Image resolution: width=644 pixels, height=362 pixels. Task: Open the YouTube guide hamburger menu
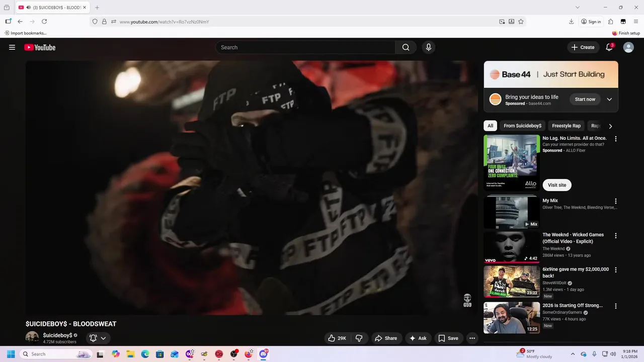click(x=12, y=47)
